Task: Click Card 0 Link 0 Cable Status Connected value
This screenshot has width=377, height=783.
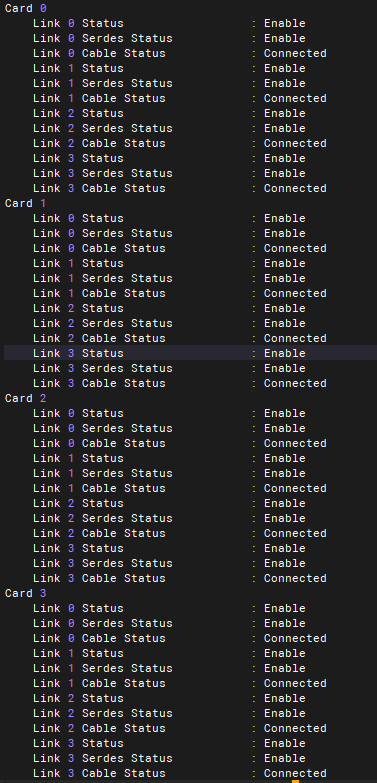Action: [x=295, y=53]
